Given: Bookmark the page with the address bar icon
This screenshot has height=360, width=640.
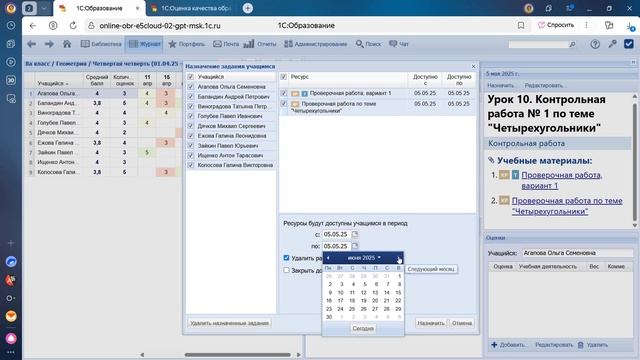Looking at the screenshot, I should tap(521, 25).
